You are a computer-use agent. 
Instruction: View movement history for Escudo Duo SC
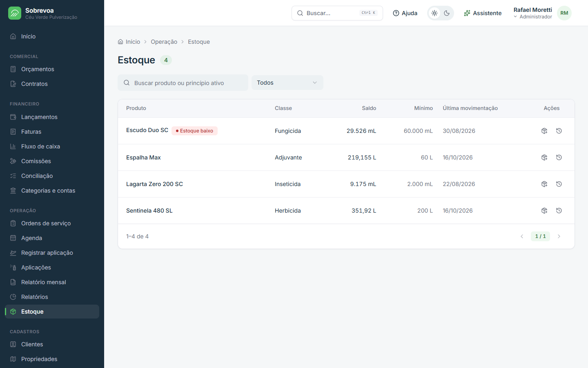coord(559,131)
